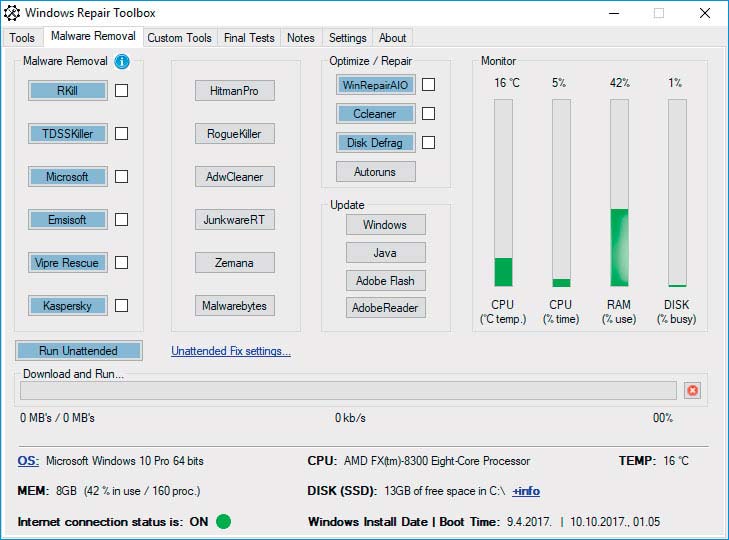This screenshot has height=540, width=729.
Task: Launch Malwarebytes
Action: (x=235, y=306)
